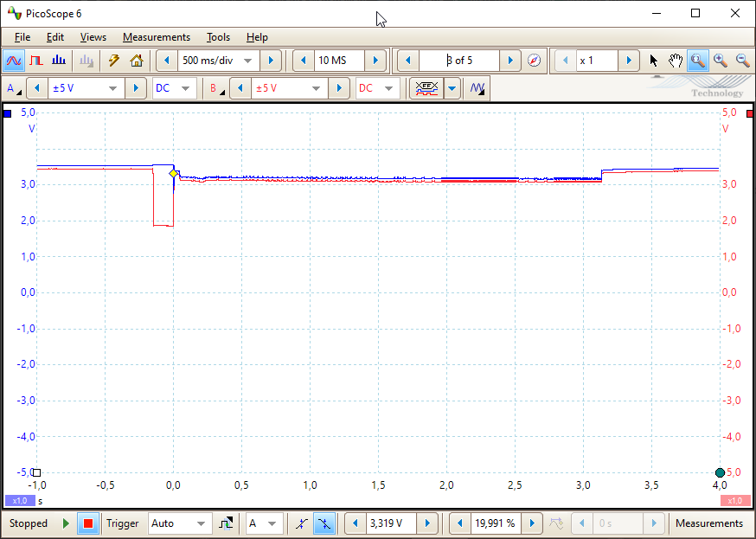Go to next waveform buffer
This screenshot has height=539, width=756.
click(510, 61)
